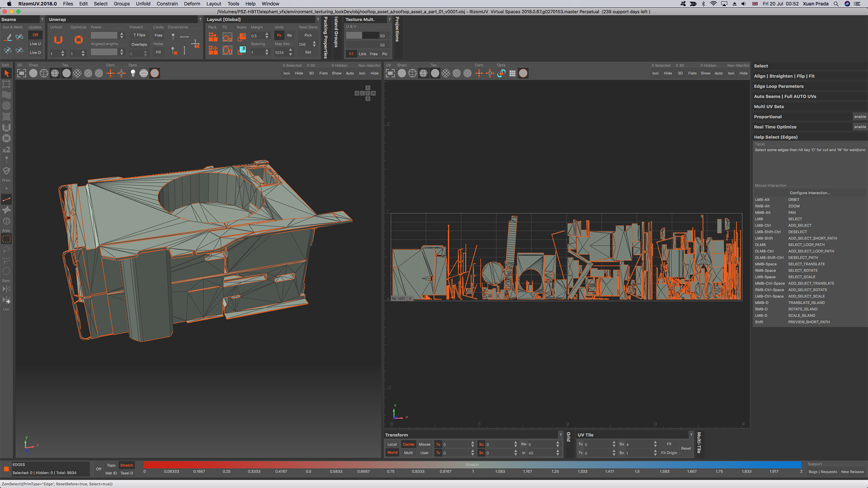
Task: Open the Groups menu
Action: [x=122, y=4]
